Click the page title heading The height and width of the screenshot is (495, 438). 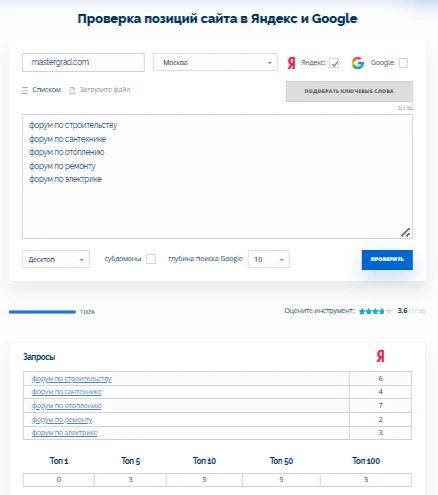[217, 19]
